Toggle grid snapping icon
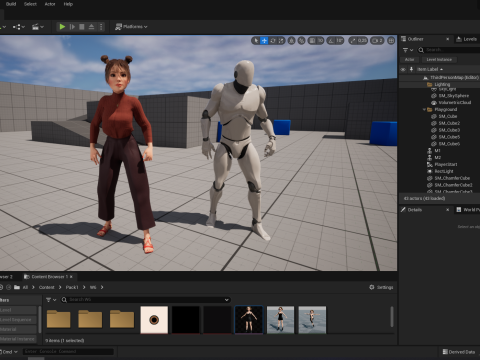The height and width of the screenshot is (360, 480). coord(312,41)
